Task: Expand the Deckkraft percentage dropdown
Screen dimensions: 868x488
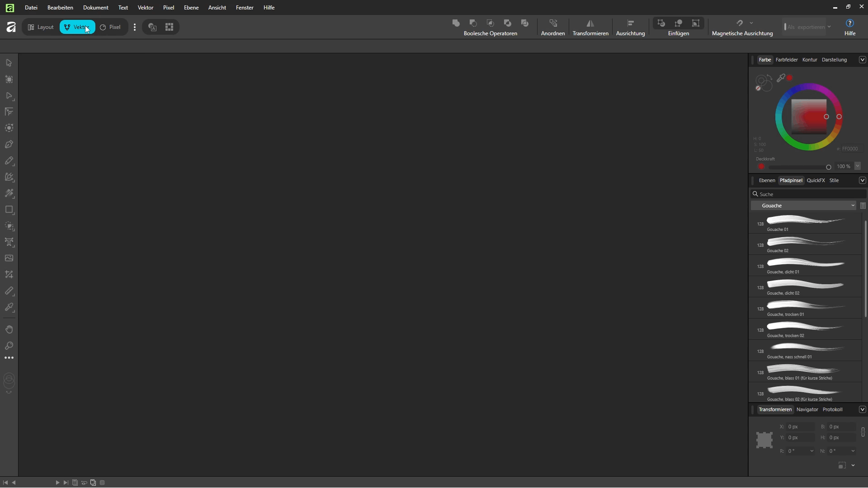Action: coord(858,166)
